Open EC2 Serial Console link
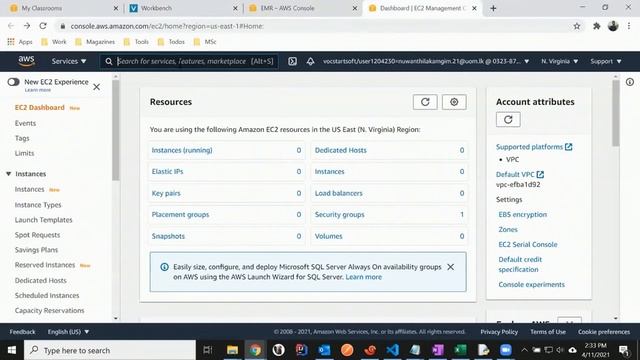This screenshot has height=360, width=640. click(x=528, y=244)
